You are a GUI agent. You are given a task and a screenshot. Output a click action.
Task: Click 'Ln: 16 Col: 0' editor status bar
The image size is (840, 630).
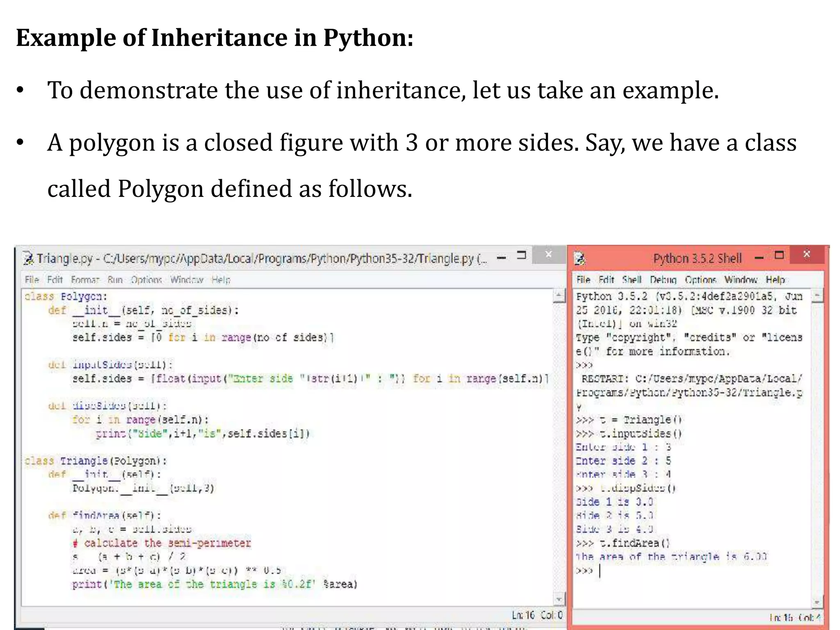coord(537,615)
